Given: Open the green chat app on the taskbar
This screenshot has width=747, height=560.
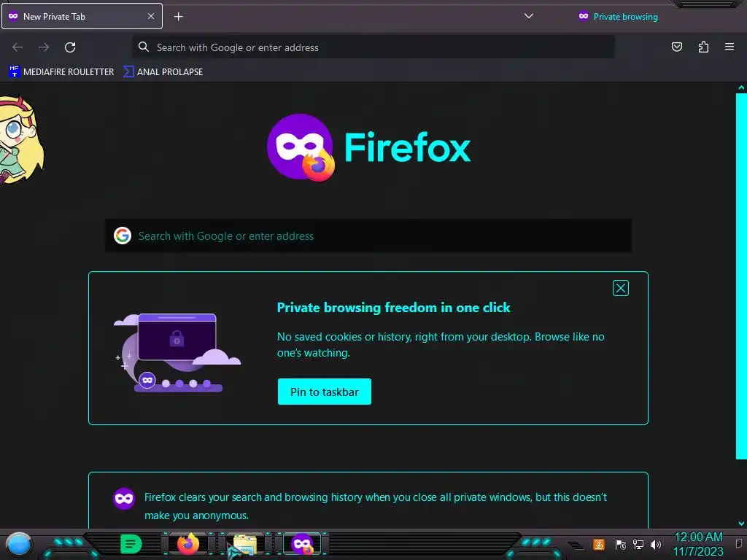Looking at the screenshot, I should (131, 544).
